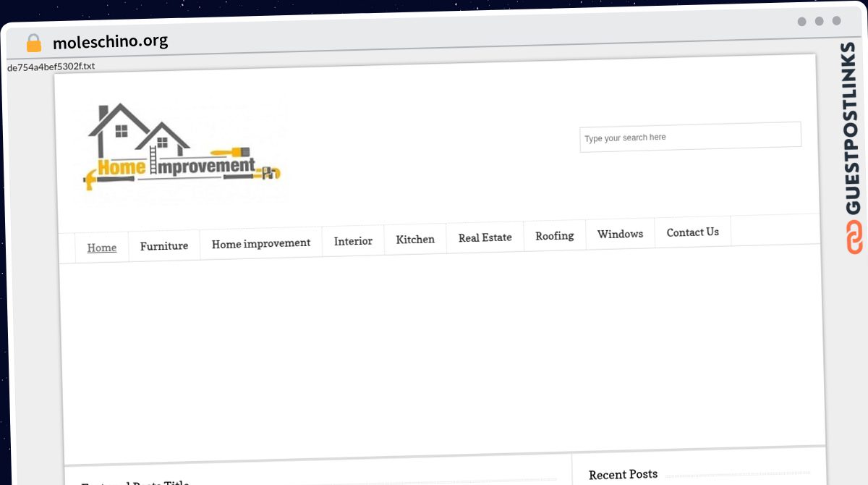Open the Kitchen category page
868x485 pixels.
pos(415,239)
